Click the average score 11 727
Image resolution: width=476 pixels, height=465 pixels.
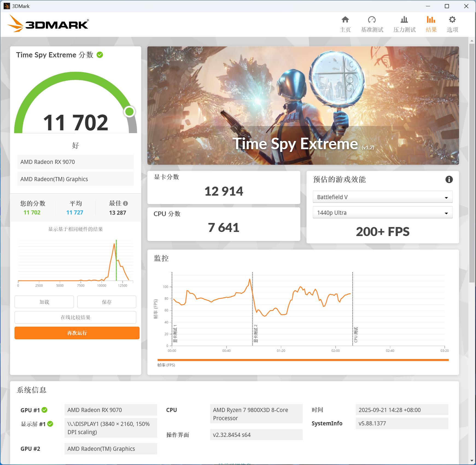pyautogui.click(x=75, y=213)
